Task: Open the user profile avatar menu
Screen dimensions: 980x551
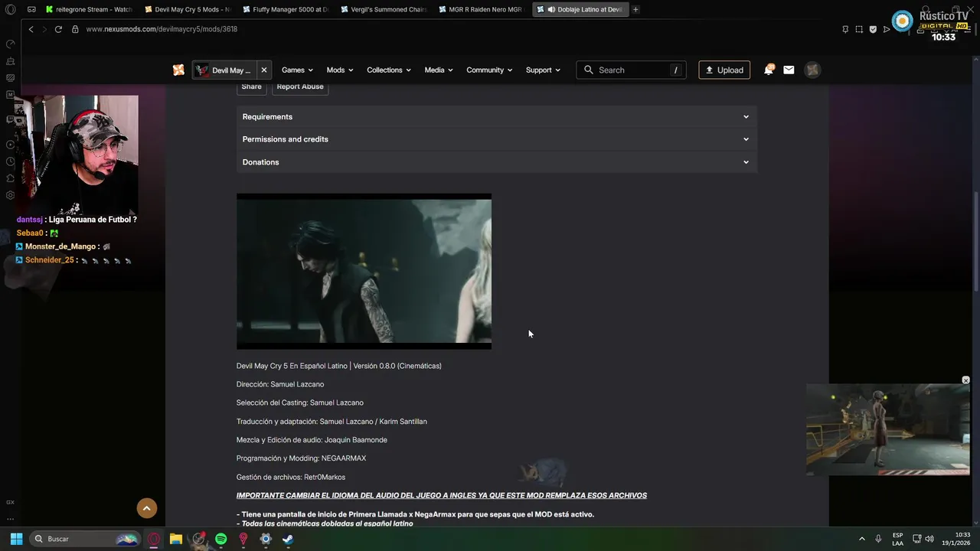Action: point(812,70)
